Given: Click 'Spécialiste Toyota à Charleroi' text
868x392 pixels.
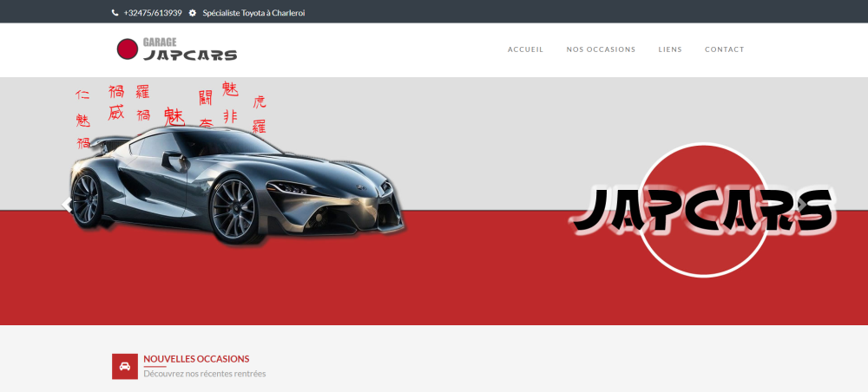Looking at the screenshot, I should point(253,13).
